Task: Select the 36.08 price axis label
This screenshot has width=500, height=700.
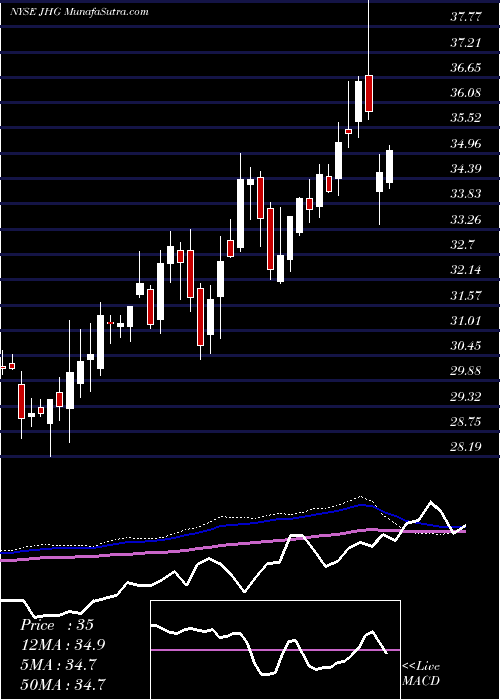Action: [466, 93]
